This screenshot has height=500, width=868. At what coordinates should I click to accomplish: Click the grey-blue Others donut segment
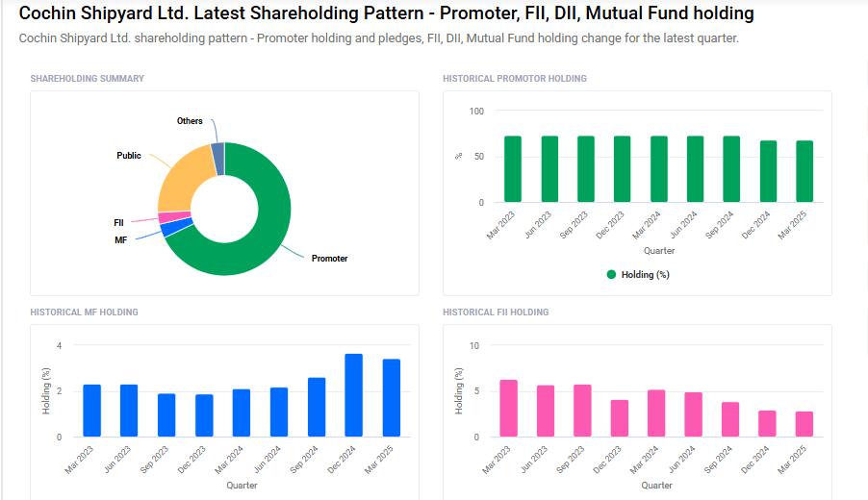tap(218, 159)
